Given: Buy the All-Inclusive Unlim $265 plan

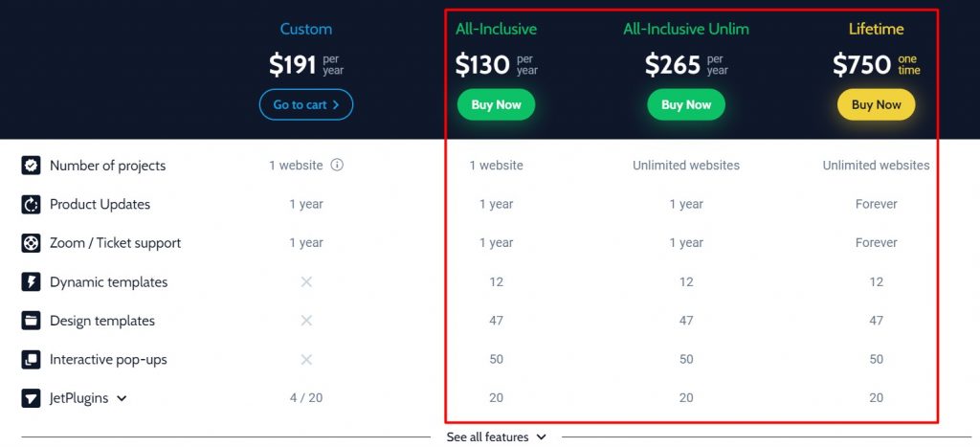Looking at the screenshot, I should (686, 104).
